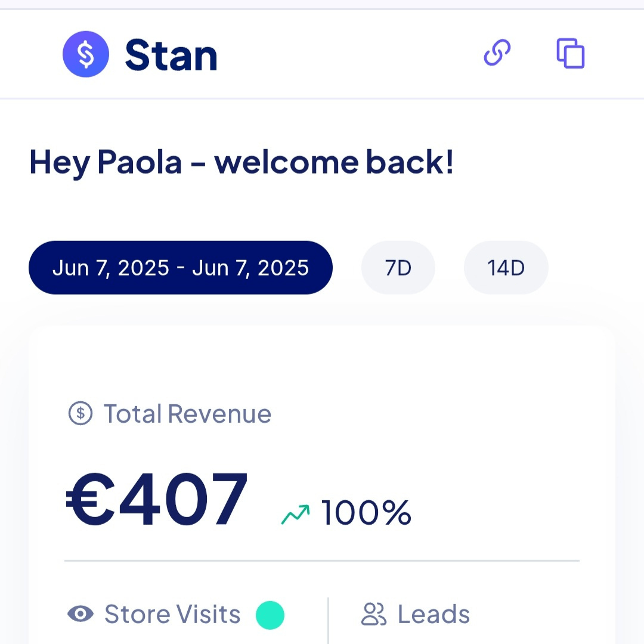Click the Stan brand name text
Screen dimensions: 644x644
171,55
